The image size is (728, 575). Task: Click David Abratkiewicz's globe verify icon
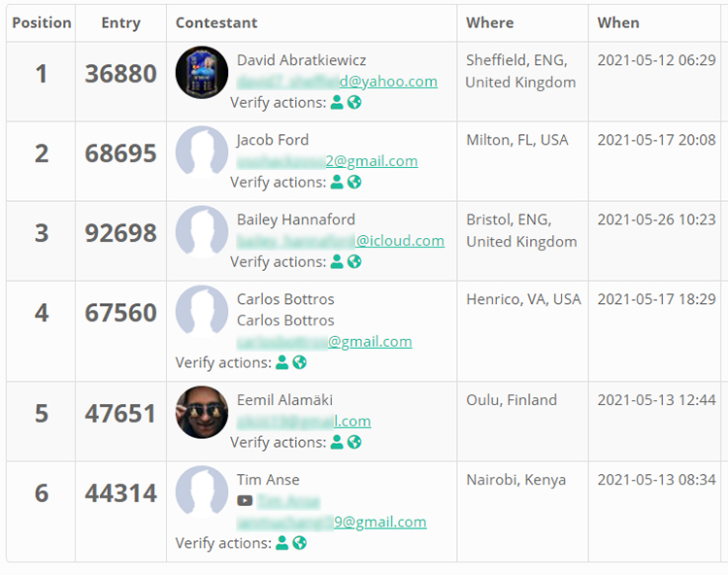pyautogui.click(x=354, y=102)
